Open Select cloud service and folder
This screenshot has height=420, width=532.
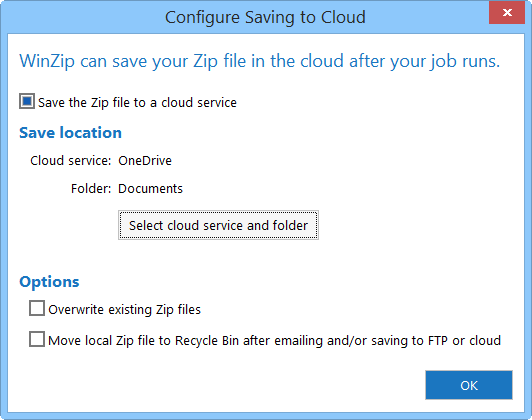click(x=218, y=225)
